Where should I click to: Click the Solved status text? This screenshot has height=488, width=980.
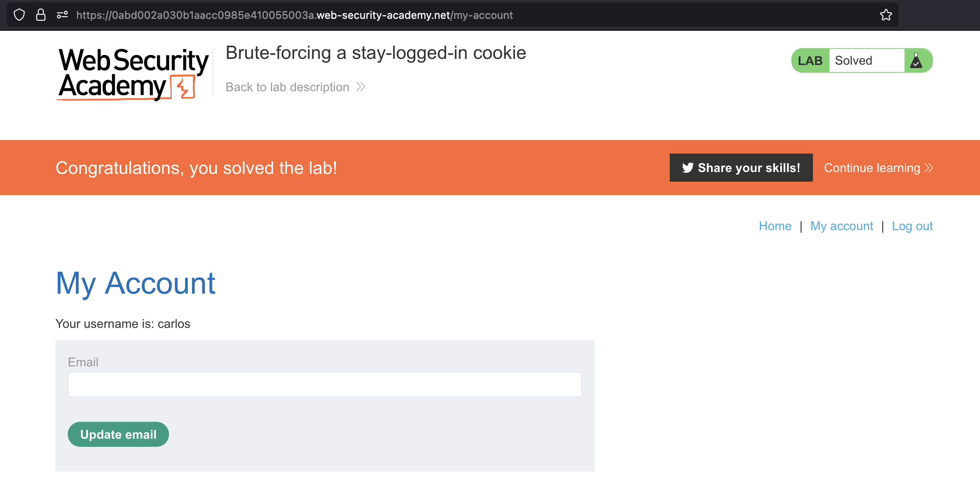(x=853, y=61)
